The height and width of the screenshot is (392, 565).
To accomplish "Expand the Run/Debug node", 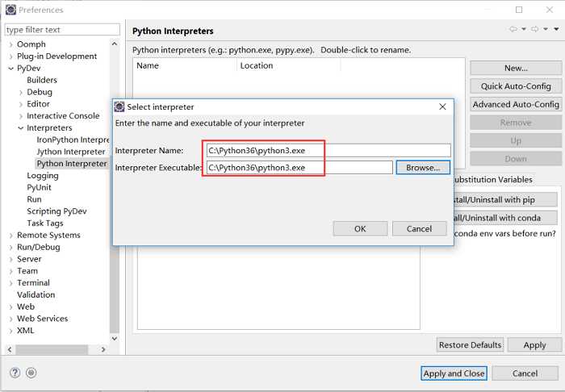I will point(10,248).
